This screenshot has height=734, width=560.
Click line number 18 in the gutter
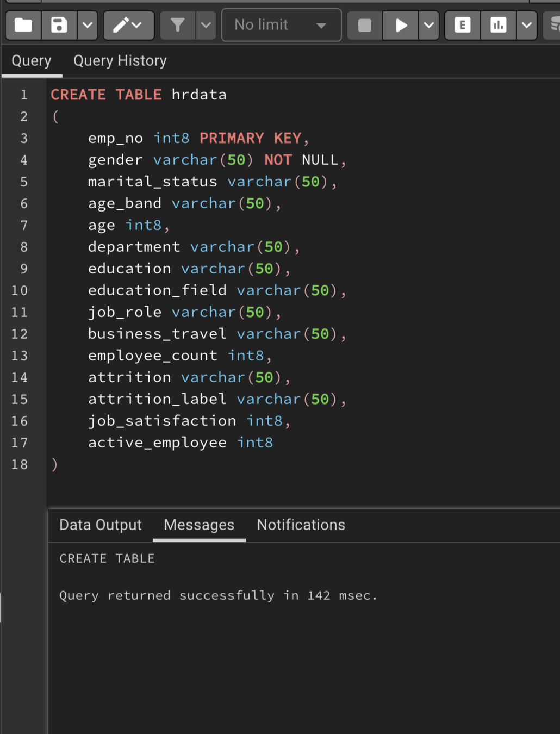point(20,464)
